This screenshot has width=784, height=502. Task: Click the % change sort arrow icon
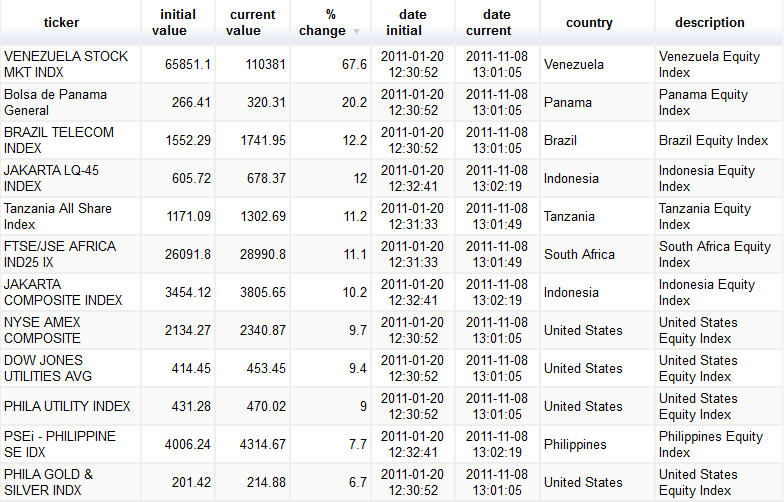[356, 32]
